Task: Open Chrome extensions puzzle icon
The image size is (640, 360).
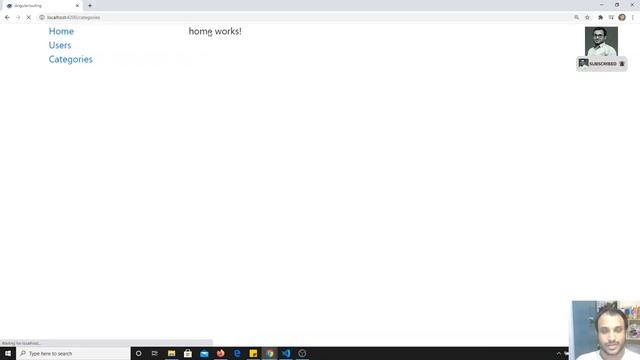Action: (600, 18)
